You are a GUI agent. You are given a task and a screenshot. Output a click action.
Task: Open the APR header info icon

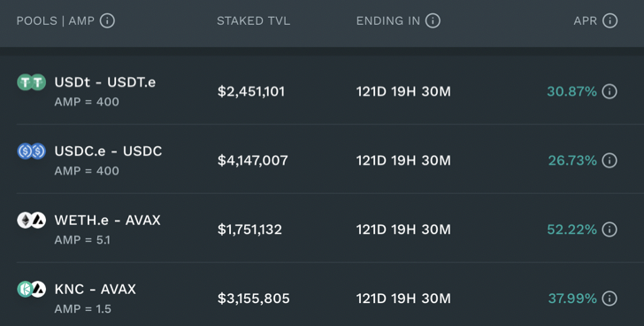click(x=609, y=20)
